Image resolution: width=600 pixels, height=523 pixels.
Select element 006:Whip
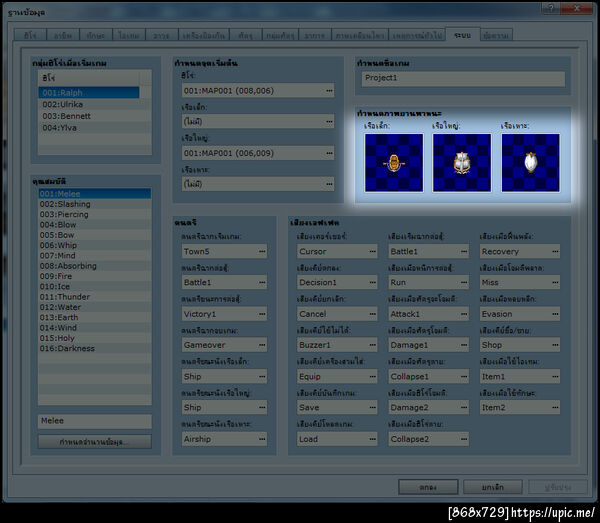click(x=95, y=245)
